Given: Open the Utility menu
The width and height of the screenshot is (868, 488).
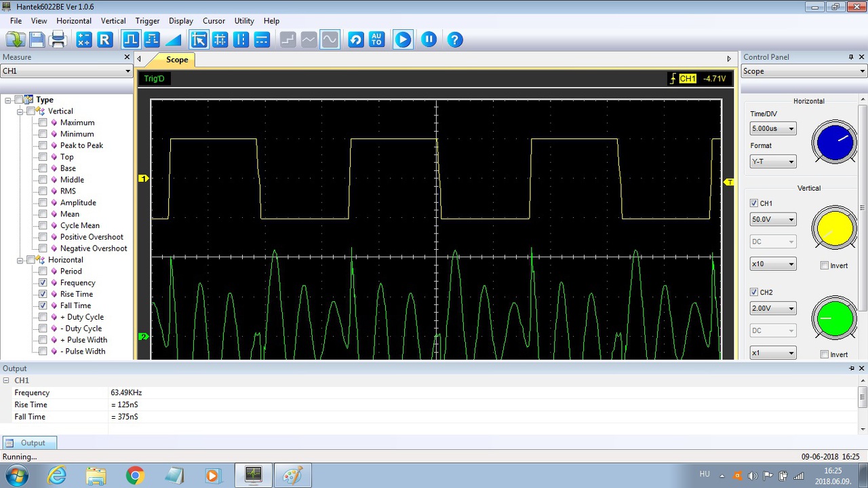Looking at the screenshot, I should click(x=244, y=21).
